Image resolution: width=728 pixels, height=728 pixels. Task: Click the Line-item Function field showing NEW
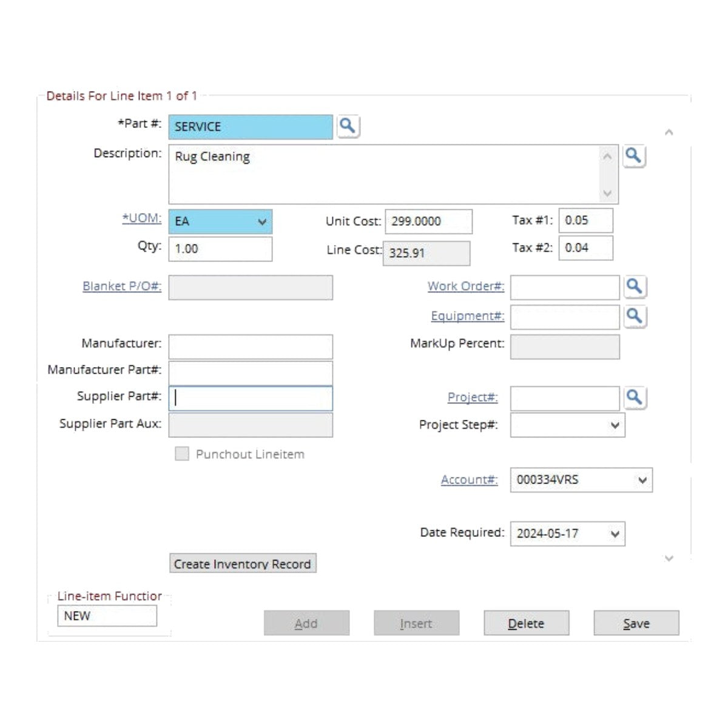107,616
